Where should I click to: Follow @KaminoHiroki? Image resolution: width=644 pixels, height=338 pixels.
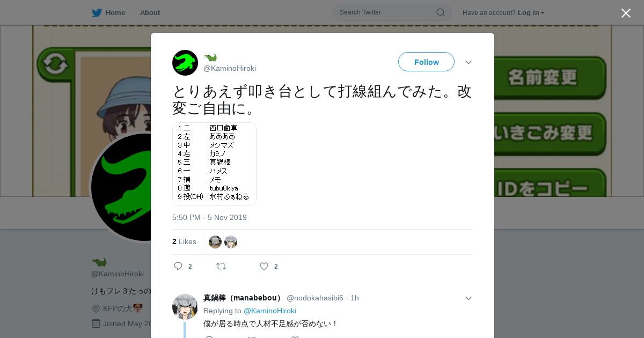pos(426,62)
